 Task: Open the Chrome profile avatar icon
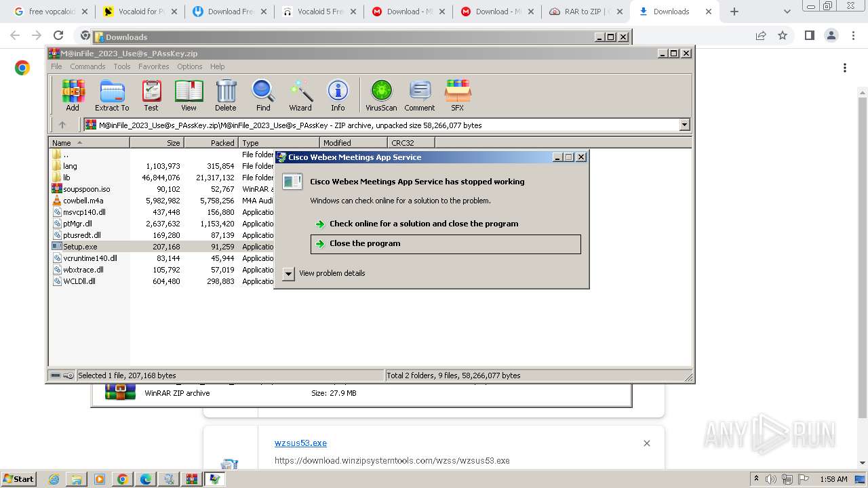pyautogui.click(x=831, y=36)
